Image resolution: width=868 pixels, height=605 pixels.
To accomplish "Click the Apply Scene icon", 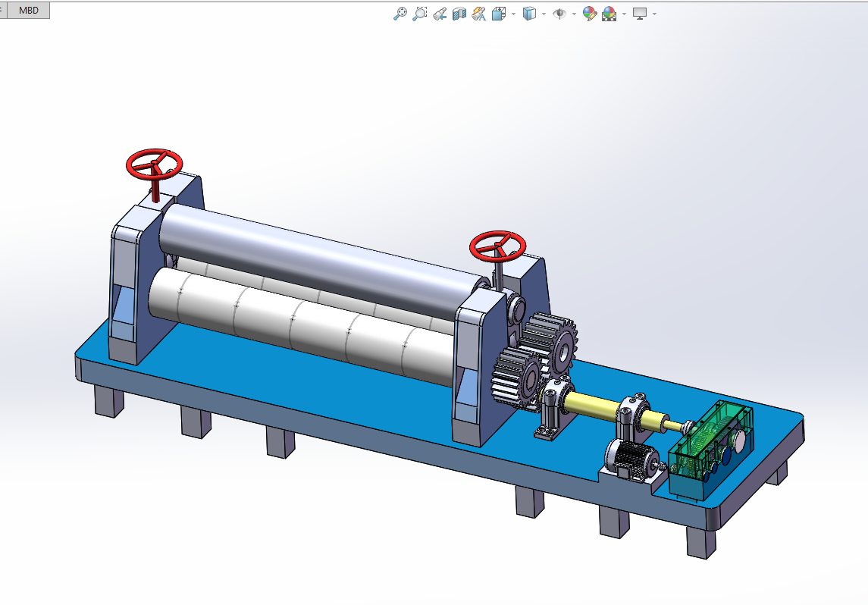I will tap(609, 14).
